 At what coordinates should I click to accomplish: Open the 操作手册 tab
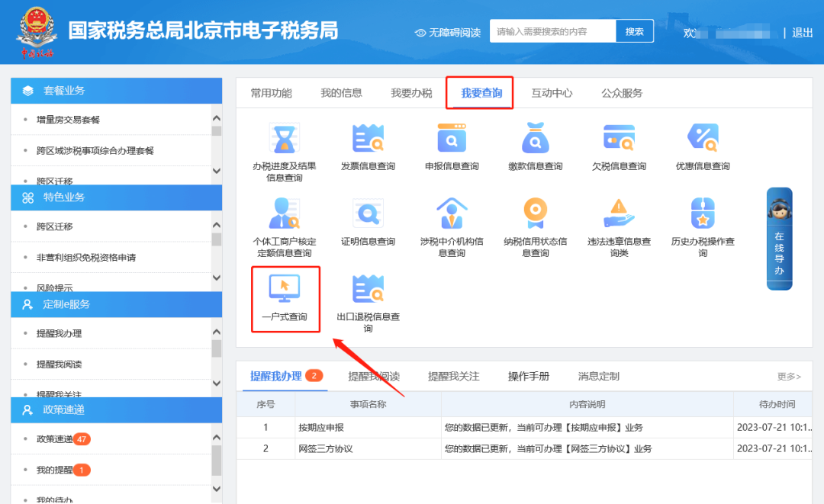point(529,376)
